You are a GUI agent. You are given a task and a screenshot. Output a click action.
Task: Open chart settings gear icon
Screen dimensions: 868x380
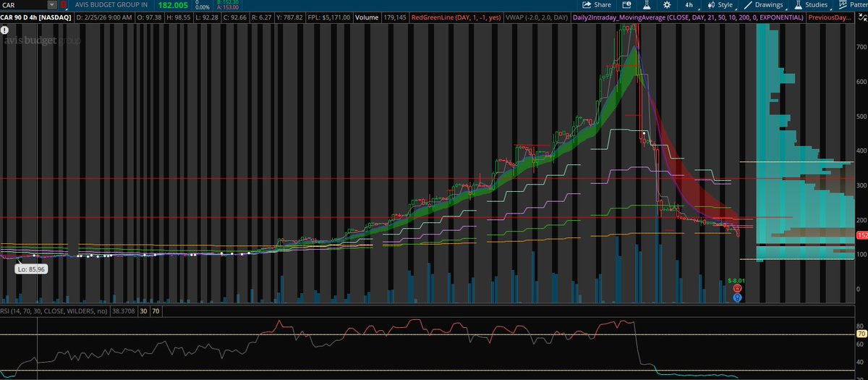665,4
